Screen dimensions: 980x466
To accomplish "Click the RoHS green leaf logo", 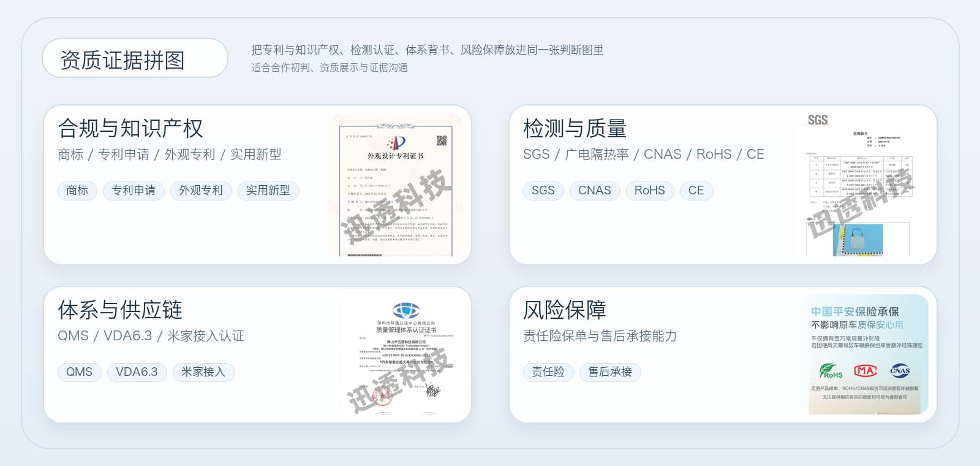I will [831, 371].
